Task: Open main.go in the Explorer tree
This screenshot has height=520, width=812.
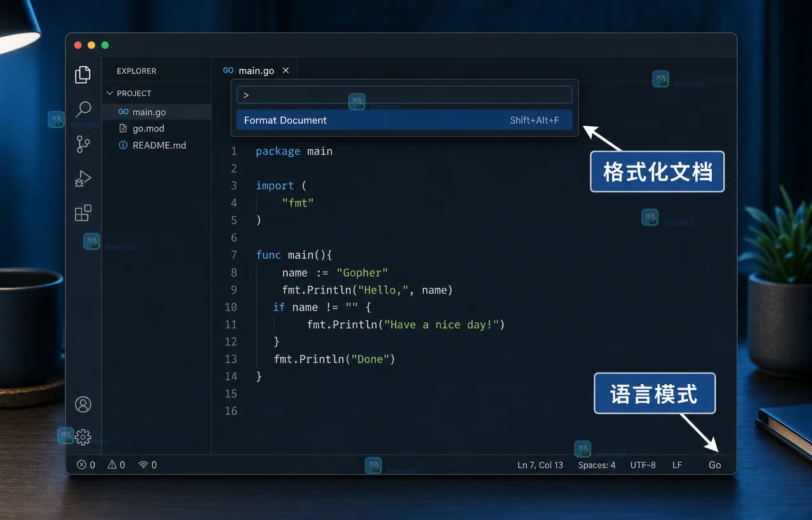Action: tap(157, 112)
